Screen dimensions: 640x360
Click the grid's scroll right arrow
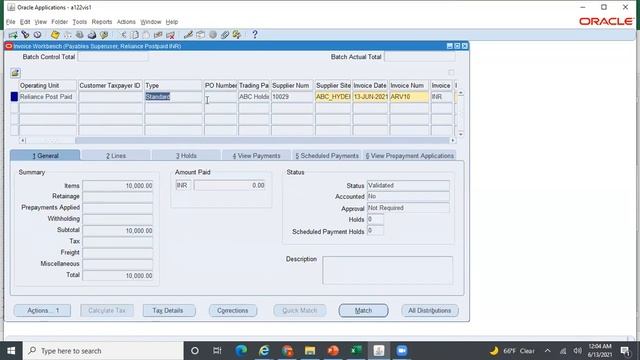pos(453,140)
